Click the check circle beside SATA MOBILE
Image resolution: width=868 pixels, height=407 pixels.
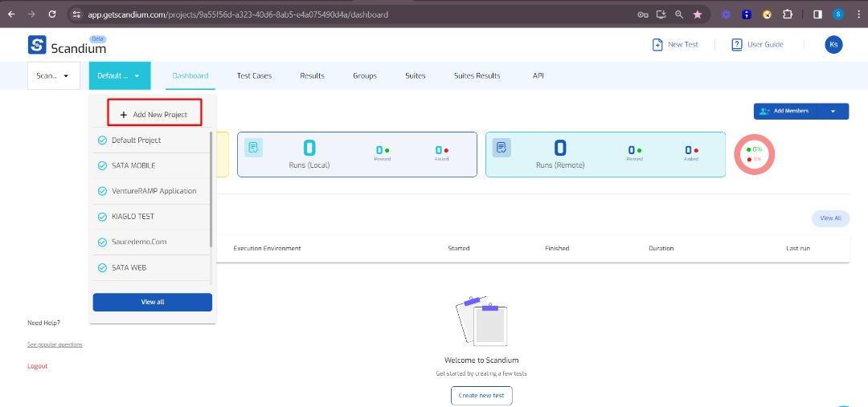(x=102, y=166)
